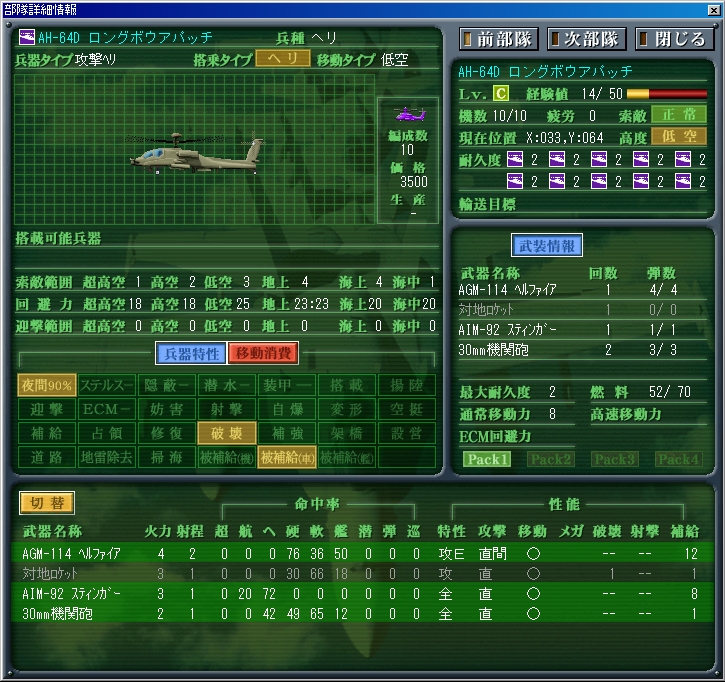Toggle the 装甲 trait cell
The image size is (725, 682).
(x=287, y=385)
